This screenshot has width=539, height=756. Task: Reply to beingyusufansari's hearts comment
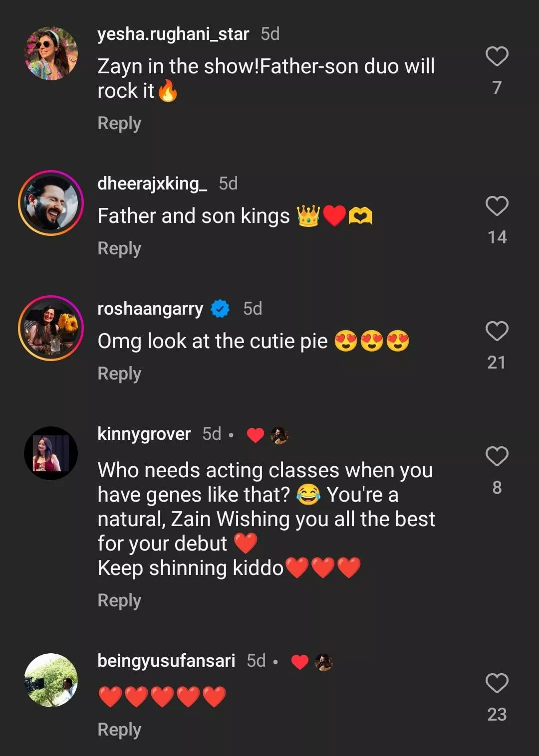click(x=119, y=730)
